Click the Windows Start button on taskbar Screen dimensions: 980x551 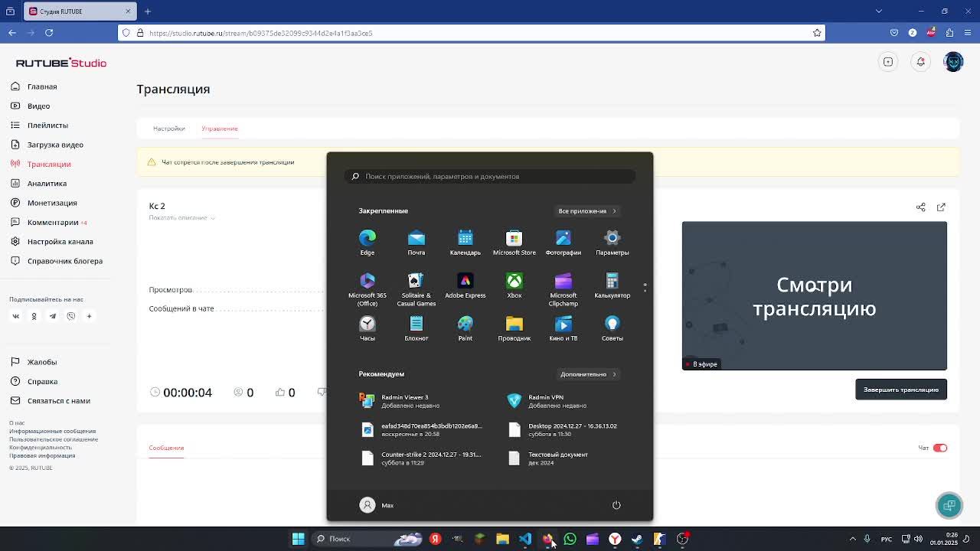click(x=299, y=539)
